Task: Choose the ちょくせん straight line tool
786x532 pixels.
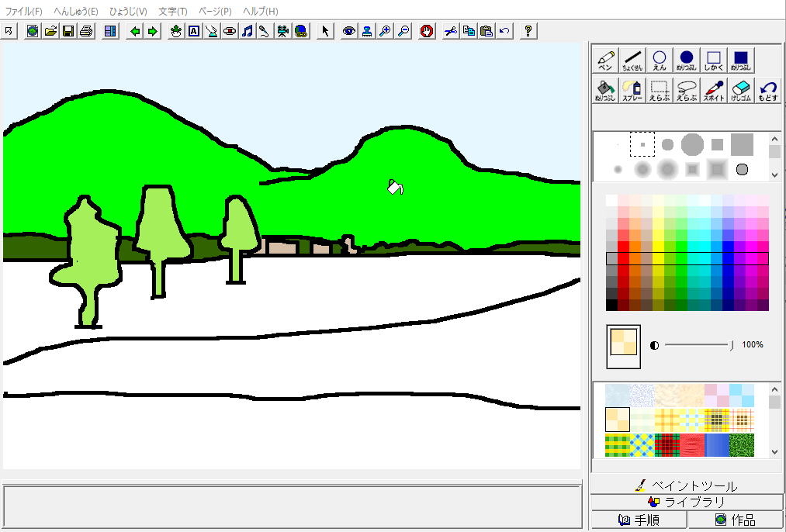Action: [633, 60]
